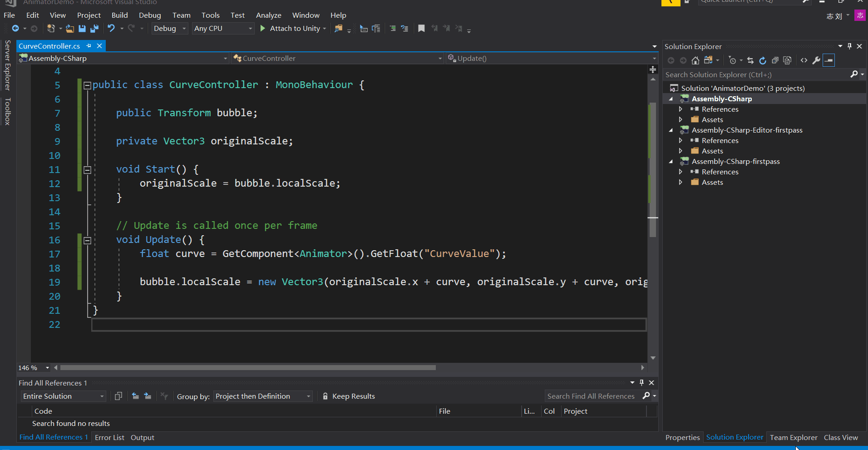Sort results by the File column header
The image size is (868, 450).
(x=444, y=411)
